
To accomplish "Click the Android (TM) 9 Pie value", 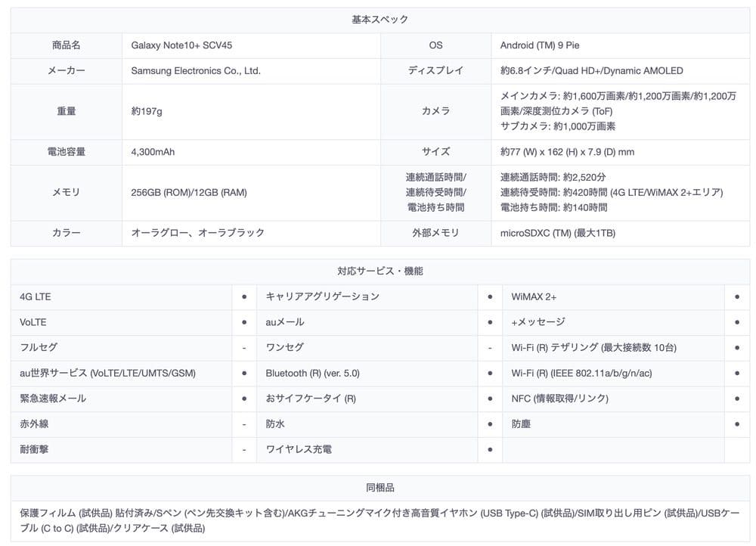I will [540, 45].
